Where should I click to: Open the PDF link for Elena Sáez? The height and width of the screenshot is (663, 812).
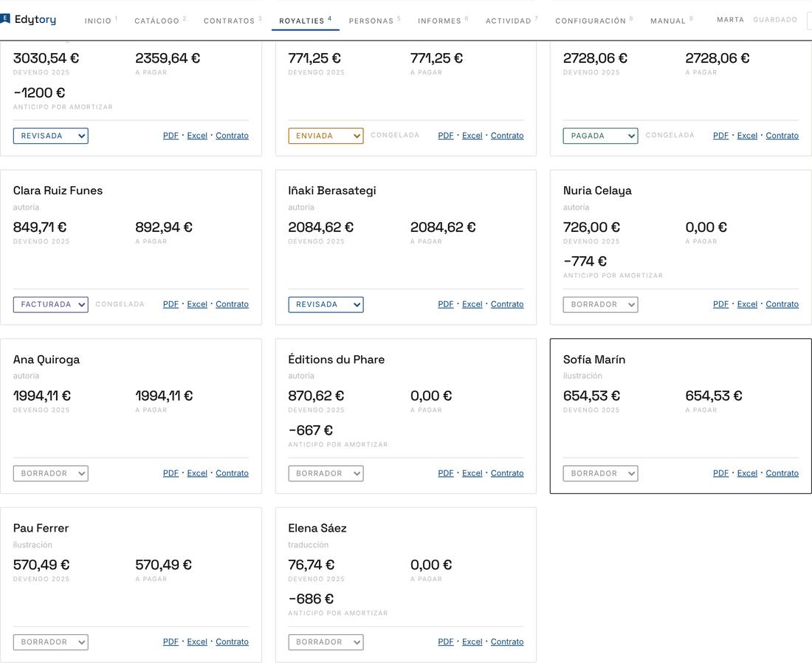click(445, 642)
